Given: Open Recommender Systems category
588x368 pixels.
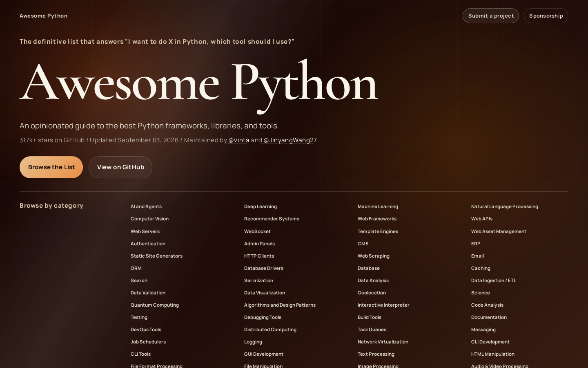Looking at the screenshot, I should click(272, 219).
